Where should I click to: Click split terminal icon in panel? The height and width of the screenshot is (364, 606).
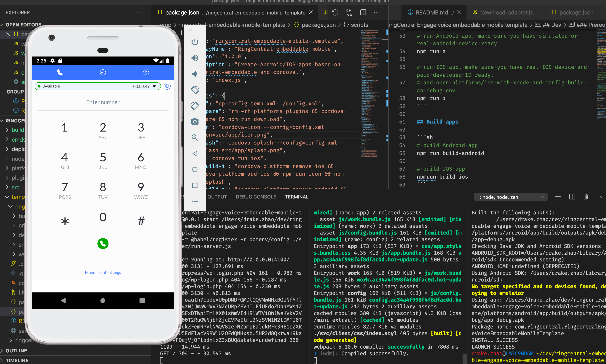click(x=572, y=197)
